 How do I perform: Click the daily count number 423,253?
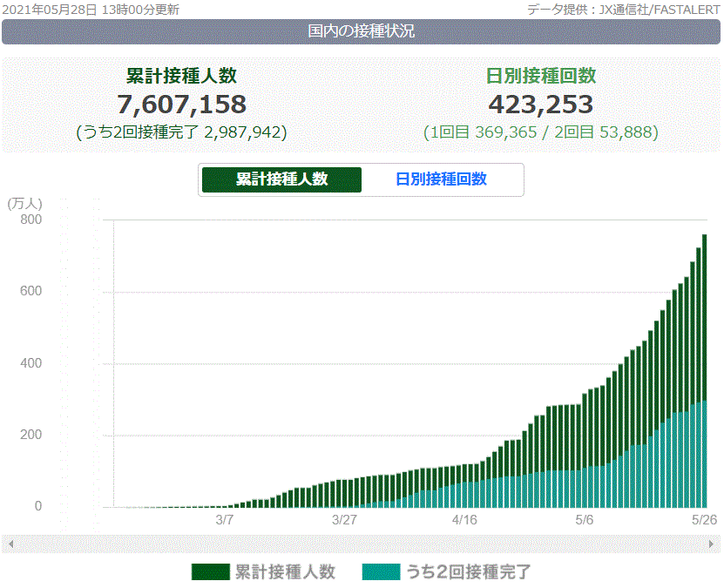click(x=540, y=105)
